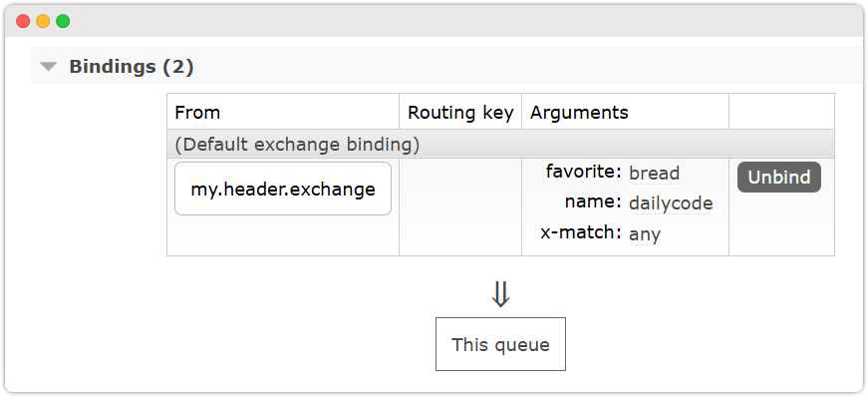Click the dailycode argument value
This screenshot has height=397, width=868.
pos(671,204)
